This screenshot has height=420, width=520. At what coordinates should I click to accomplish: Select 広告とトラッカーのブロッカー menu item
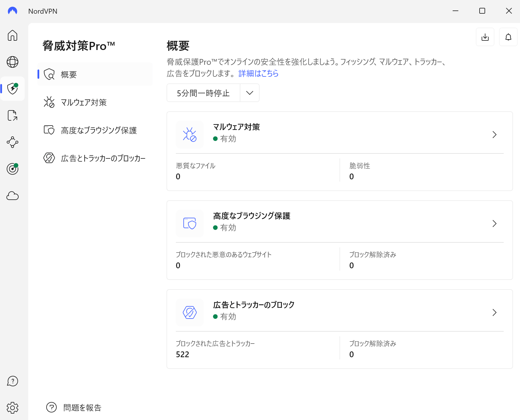point(95,158)
